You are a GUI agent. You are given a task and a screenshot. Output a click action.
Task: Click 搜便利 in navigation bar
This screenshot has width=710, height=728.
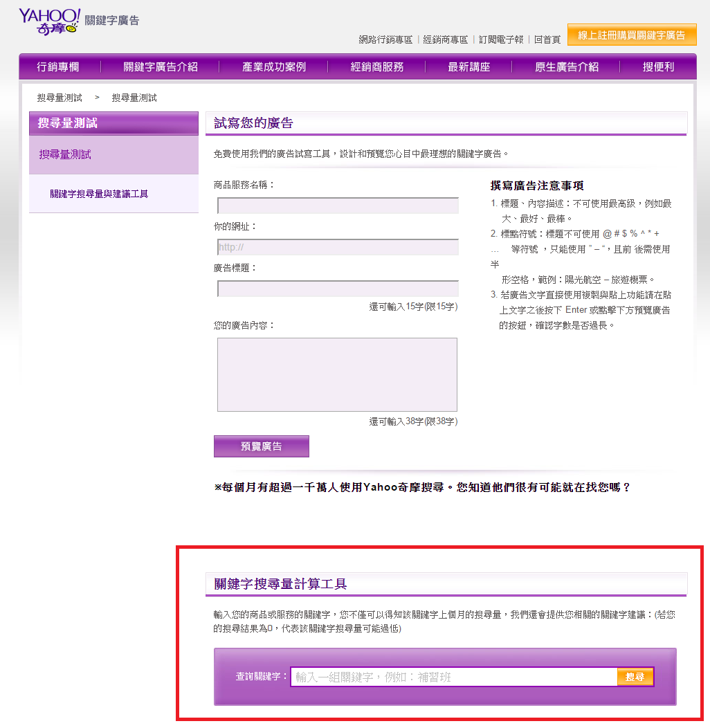(658, 67)
